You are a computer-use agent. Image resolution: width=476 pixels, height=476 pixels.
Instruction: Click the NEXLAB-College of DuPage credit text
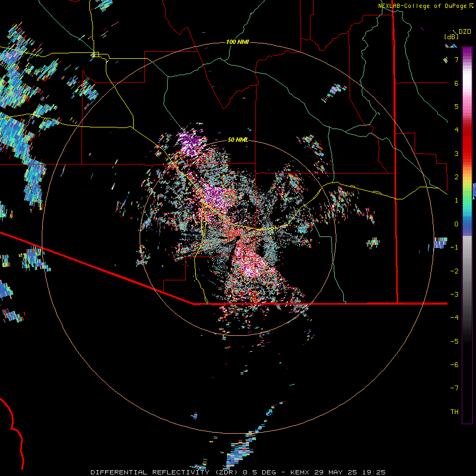coord(425,6)
